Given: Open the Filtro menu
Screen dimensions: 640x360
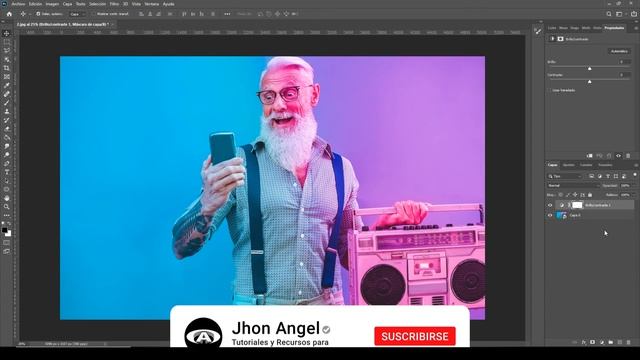Looking at the screenshot, I should [114, 4].
